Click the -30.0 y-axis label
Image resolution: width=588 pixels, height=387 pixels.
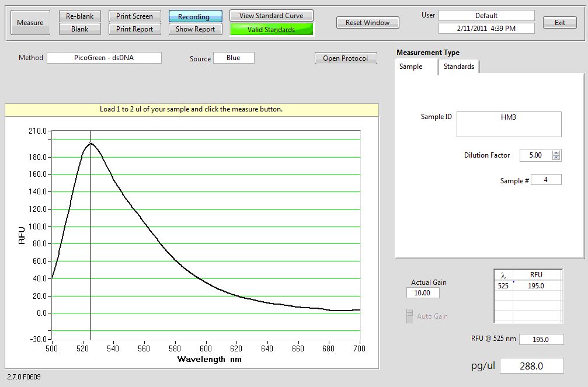pyautogui.click(x=38, y=339)
